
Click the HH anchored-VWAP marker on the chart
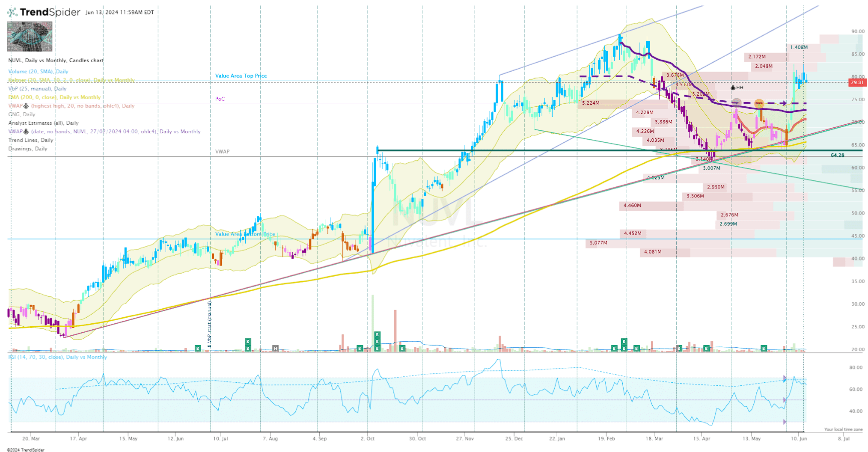(x=733, y=88)
